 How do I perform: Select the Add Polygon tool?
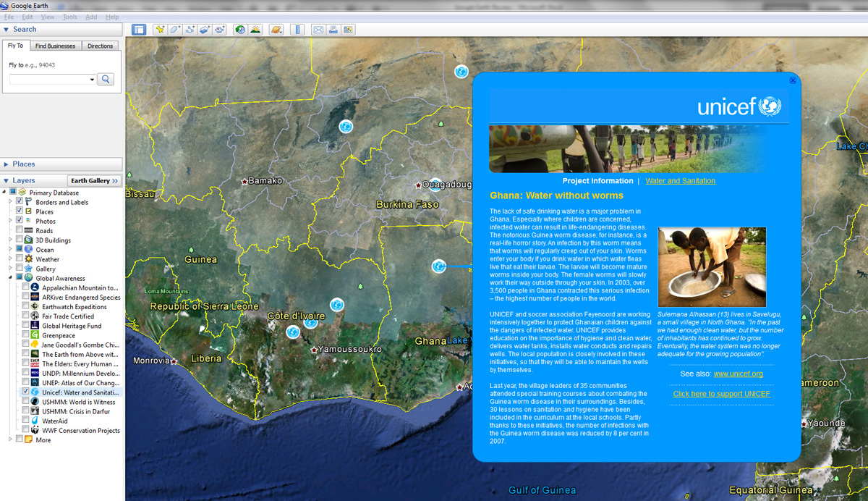[175, 30]
